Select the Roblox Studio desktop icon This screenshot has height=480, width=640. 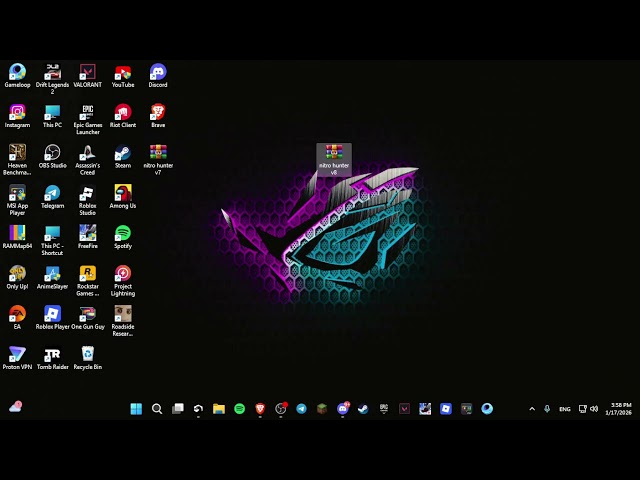coord(87,200)
